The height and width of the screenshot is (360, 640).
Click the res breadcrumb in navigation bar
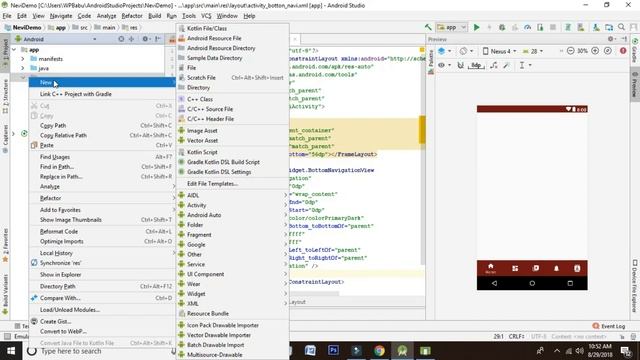coord(130,27)
